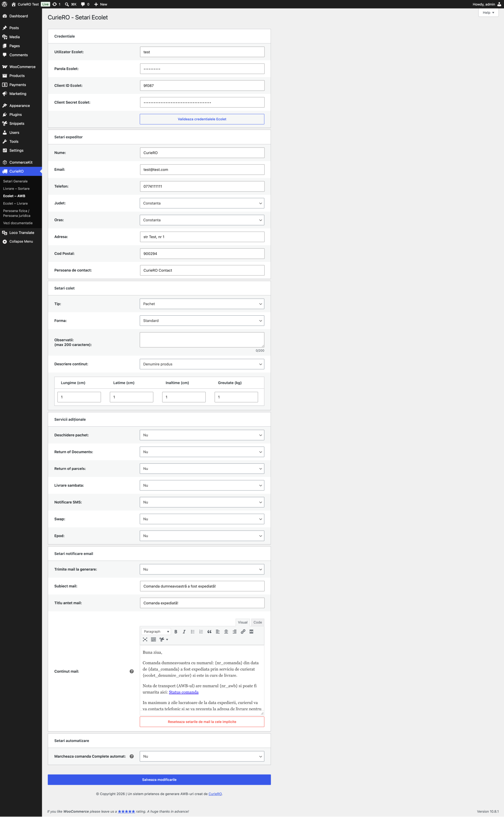The height and width of the screenshot is (817, 504).
Task: Open Loco Translate in the sidebar
Action: (21, 233)
